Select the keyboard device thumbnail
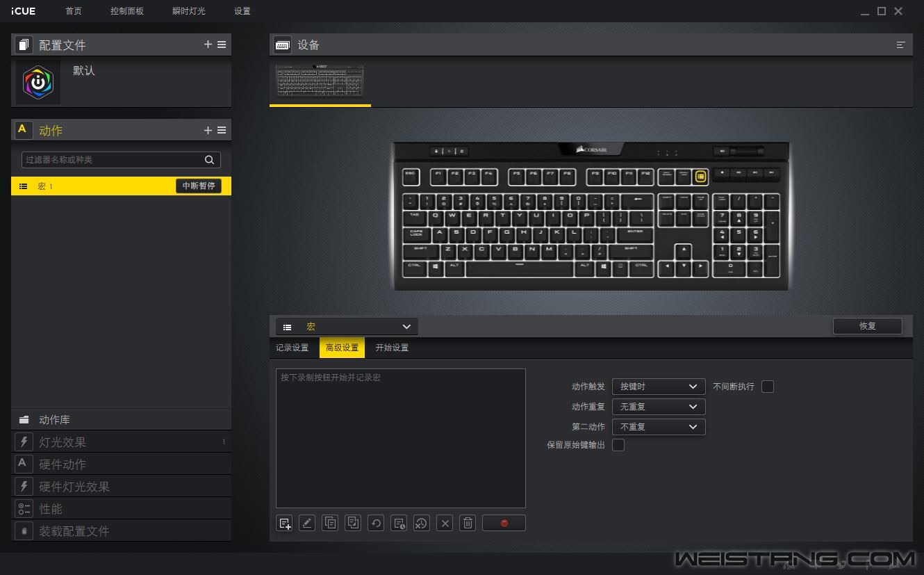 point(320,81)
